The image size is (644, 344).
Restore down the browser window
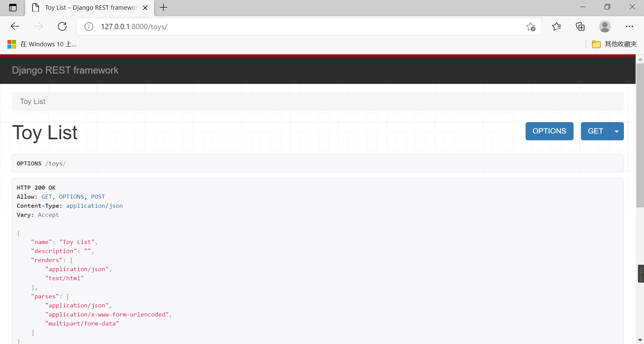[607, 7]
